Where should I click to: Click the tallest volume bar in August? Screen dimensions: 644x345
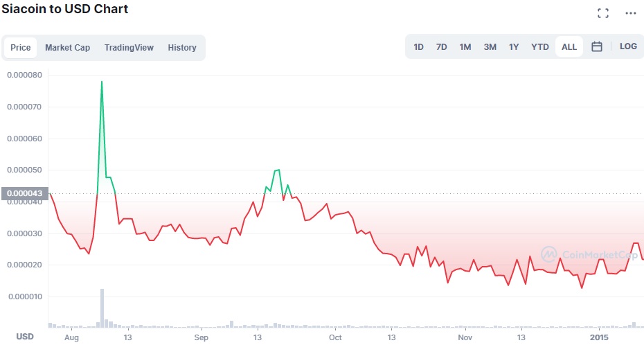click(102, 308)
